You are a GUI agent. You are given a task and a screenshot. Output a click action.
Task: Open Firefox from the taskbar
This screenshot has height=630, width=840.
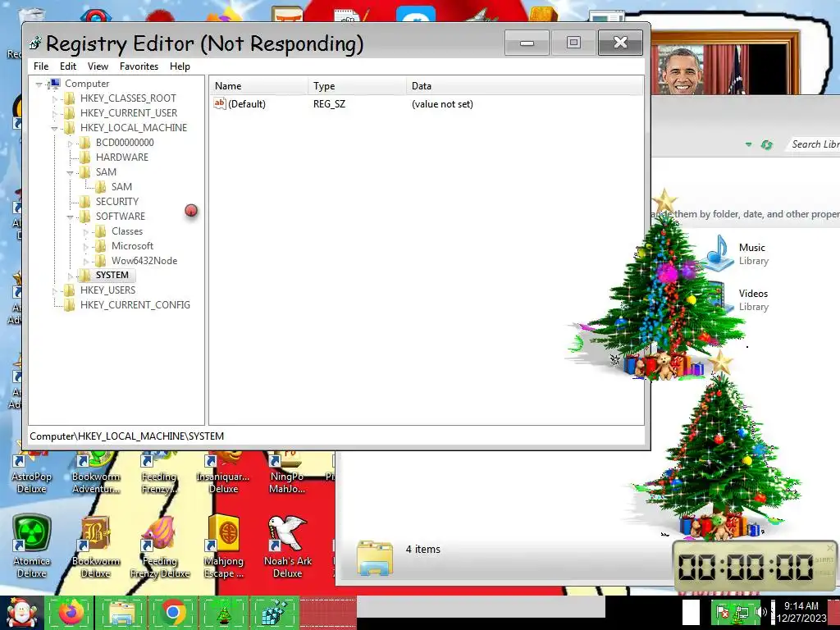click(x=71, y=612)
